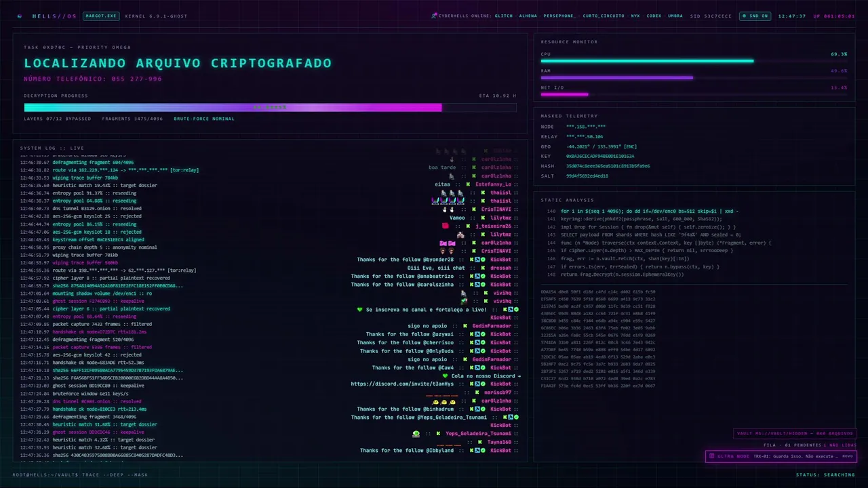This screenshot has height=488, width=868.
Task: Click the 'NOVO' tag on the notification
Action: 847,456
